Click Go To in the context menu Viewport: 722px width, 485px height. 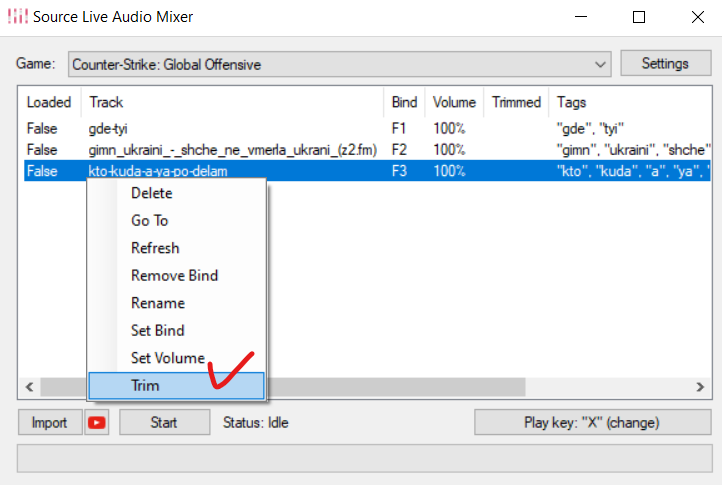(x=150, y=220)
